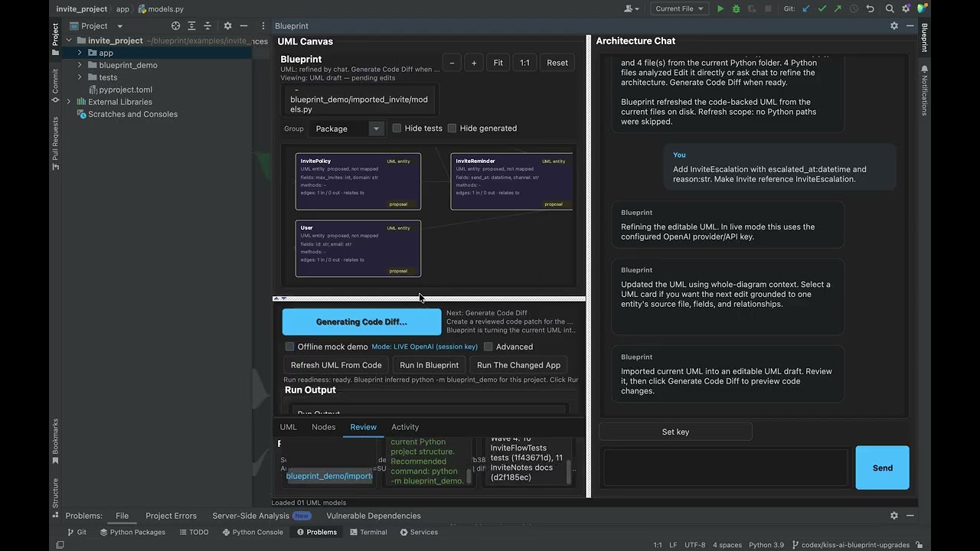Roll back changes with the undo arrow icon

click(x=870, y=9)
